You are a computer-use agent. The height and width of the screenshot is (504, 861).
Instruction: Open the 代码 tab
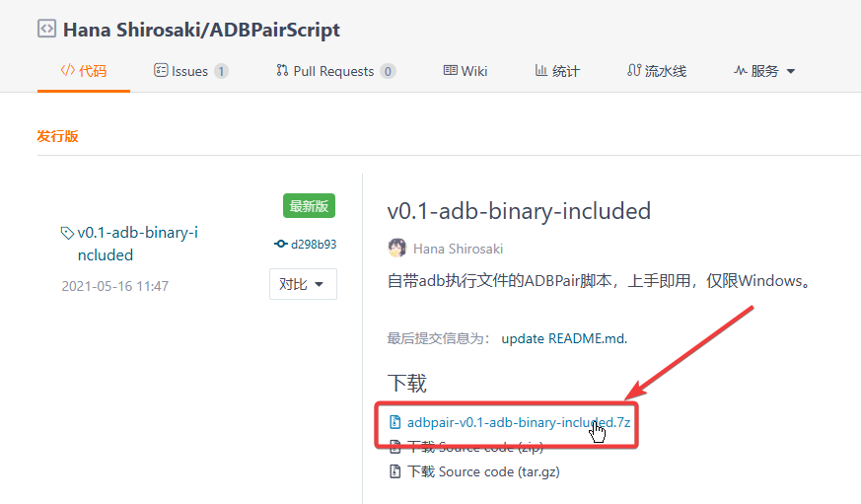pyautogui.click(x=84, y=71)
